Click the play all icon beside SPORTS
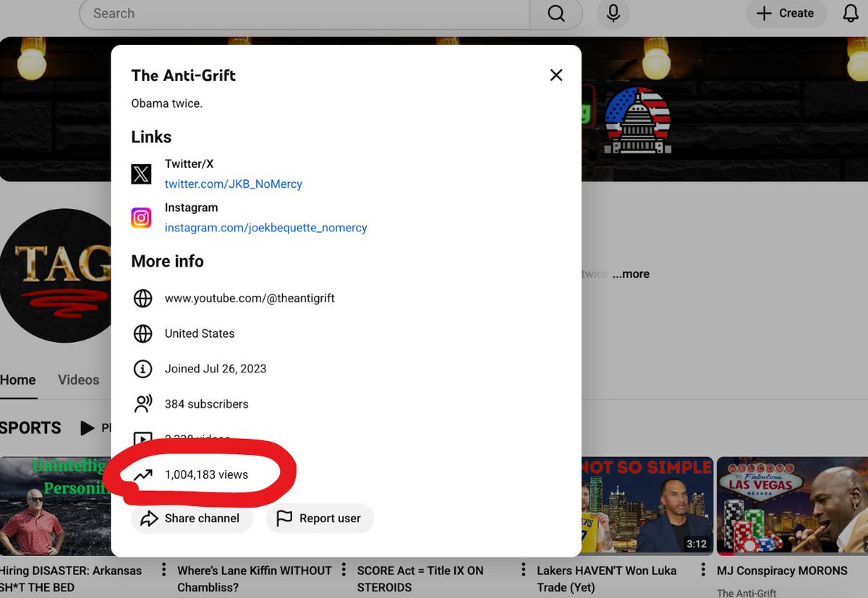Viewport: 868px width, 598px height. coord(88,428)
